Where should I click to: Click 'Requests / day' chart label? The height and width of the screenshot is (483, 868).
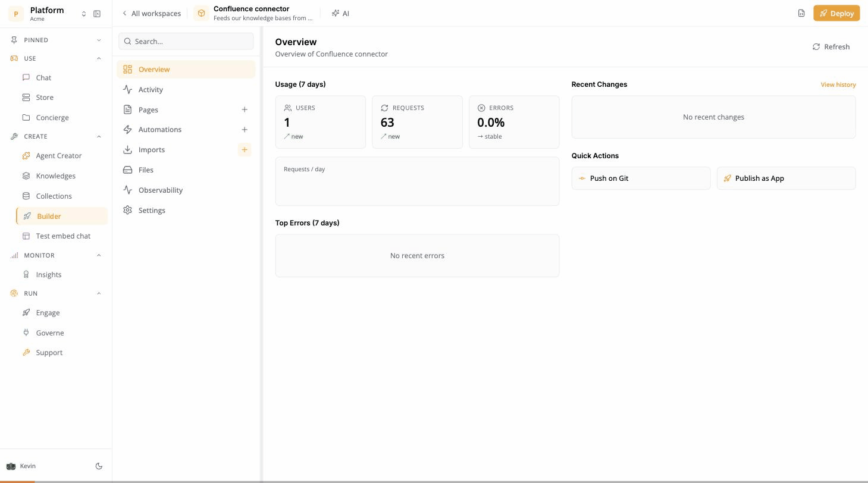[304, 170]
